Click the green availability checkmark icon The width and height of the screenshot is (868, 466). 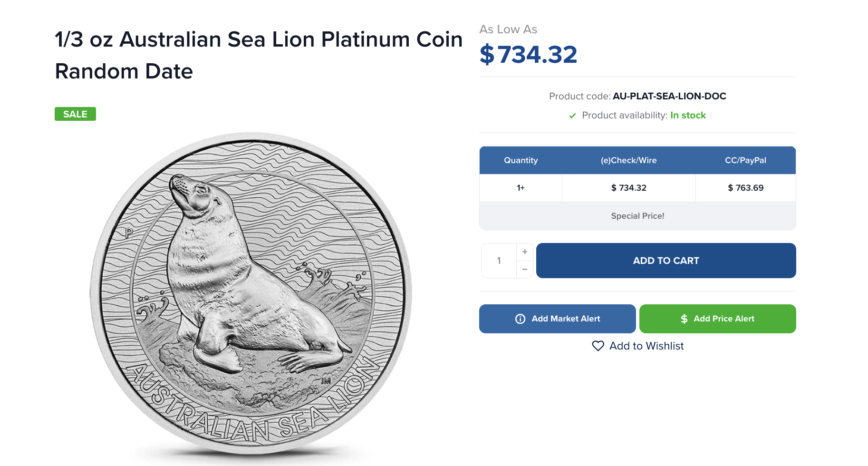[x=572, y=116]
